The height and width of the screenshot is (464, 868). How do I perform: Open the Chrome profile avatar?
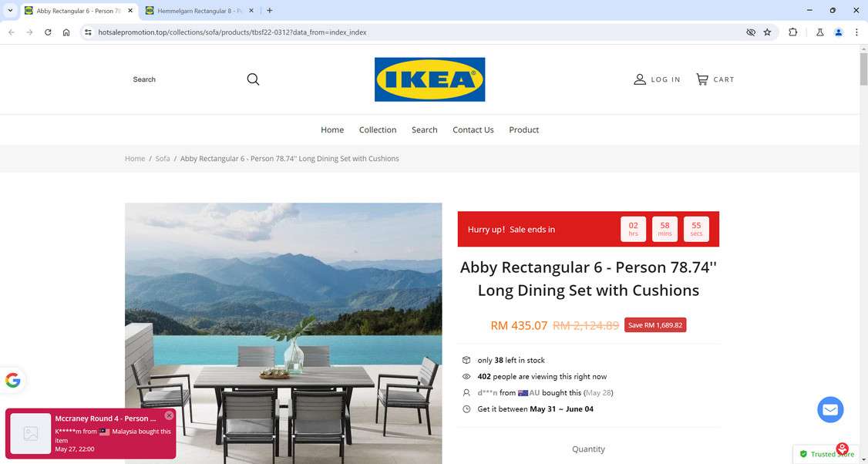coord(839,32)
